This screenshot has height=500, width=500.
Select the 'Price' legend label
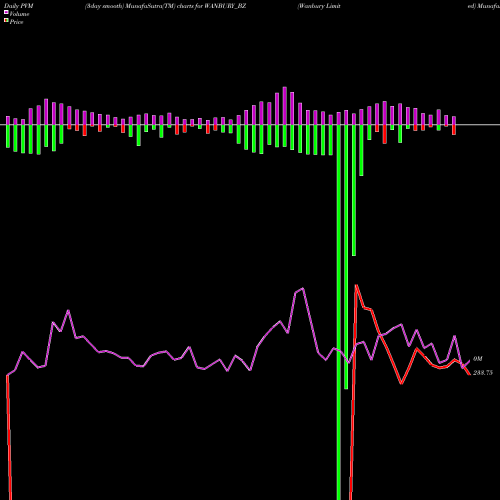tap(16, 22)
